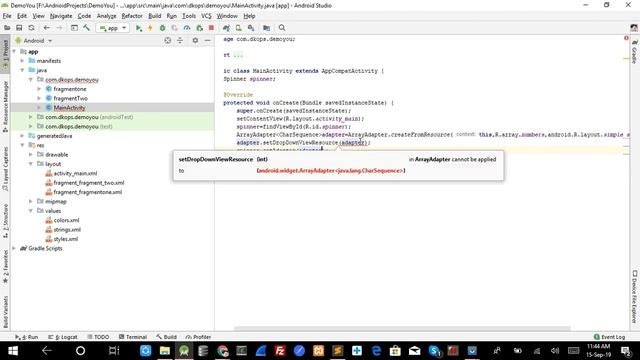The width and height of the screenshot is (640, 360).
Task: Collapse the layout folder
Action: 31,164
